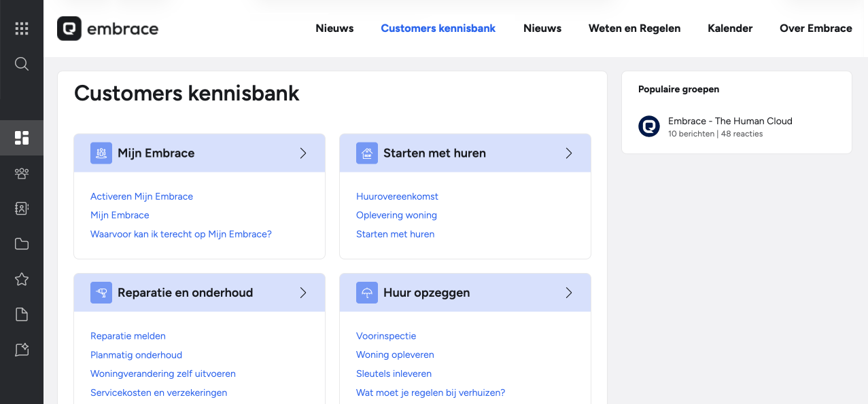Click the Customers kennisbank page title

pos(186,93)
